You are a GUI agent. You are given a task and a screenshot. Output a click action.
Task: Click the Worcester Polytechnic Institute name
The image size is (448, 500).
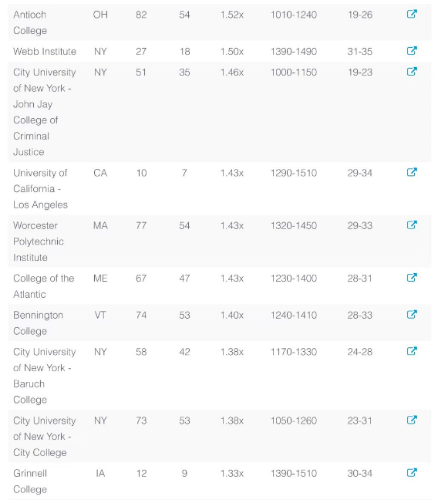(39, 242)
